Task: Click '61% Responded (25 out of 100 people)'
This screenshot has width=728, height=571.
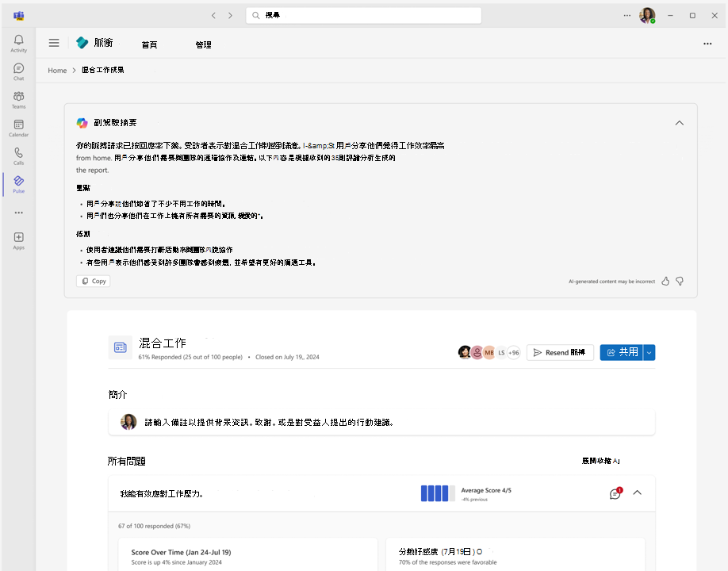Action: click(x=190, y=357)
